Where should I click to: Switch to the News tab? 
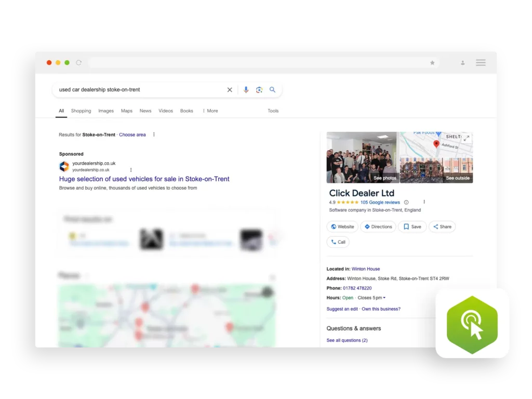(x=145, y=111)
